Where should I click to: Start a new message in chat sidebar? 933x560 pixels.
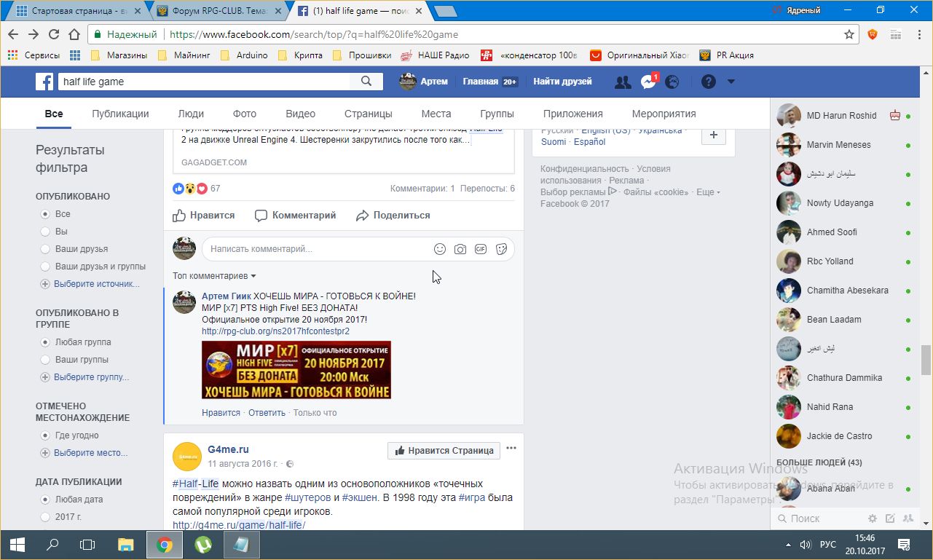tap(890, 518)
